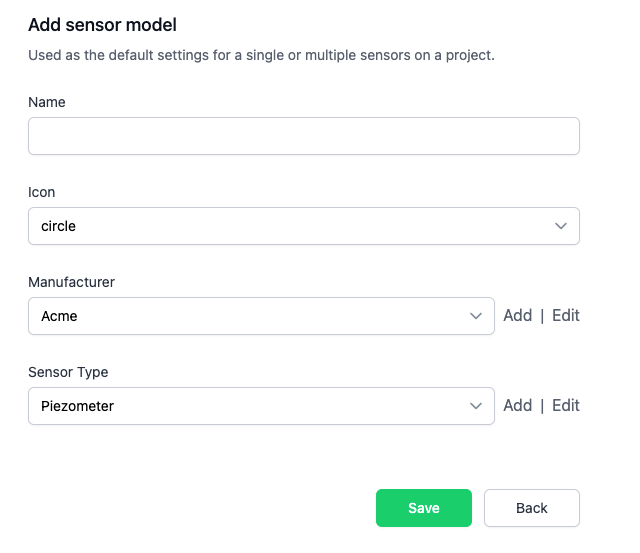Viewport: 640px width, 553px height.
Task: Click Add link beside Manufacturer dropdown
Action: pyautogui.click(x=517, y=316)
